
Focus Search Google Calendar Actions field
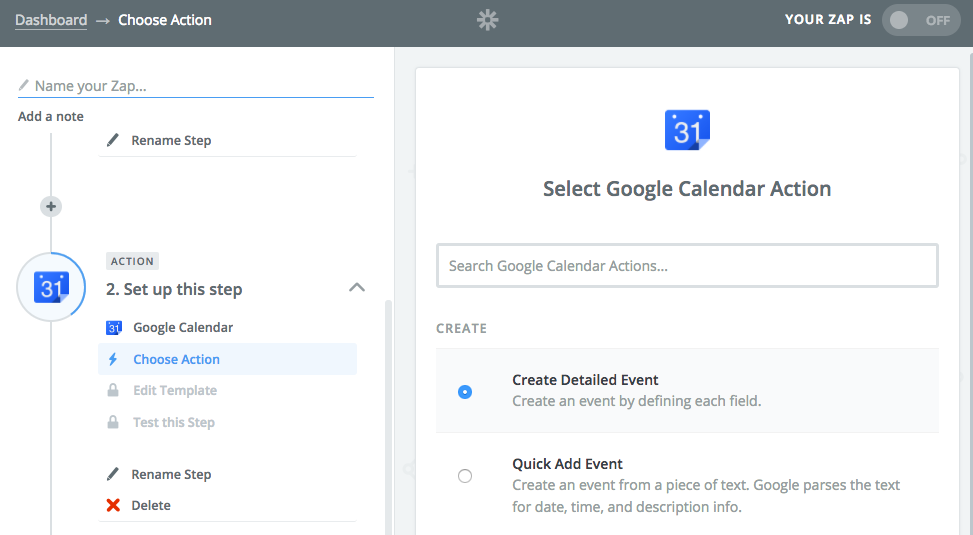click(687, 266)
